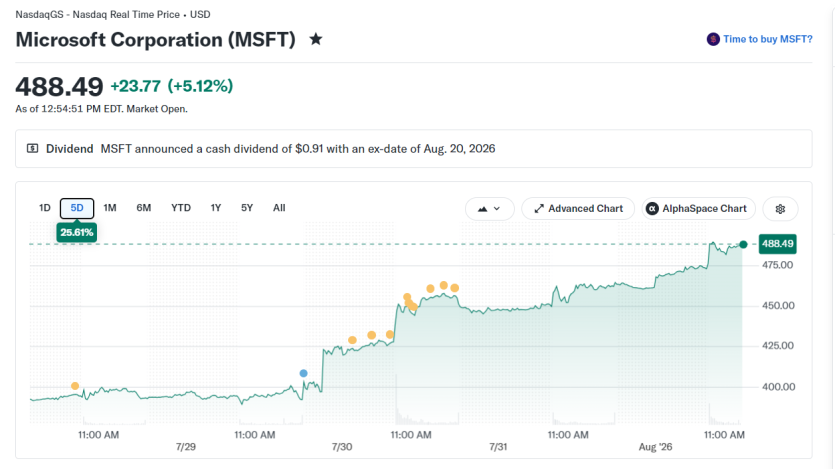This screenshot has height=469, width=835.
Task: Open chart settings gear icon
Action: click(x=780, y=209)
